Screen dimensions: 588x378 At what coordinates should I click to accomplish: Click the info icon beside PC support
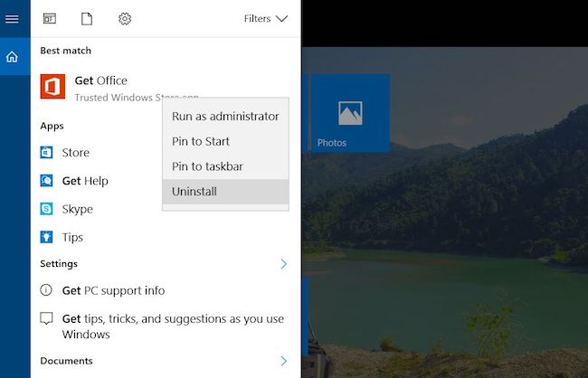click(x=46, y=290)
